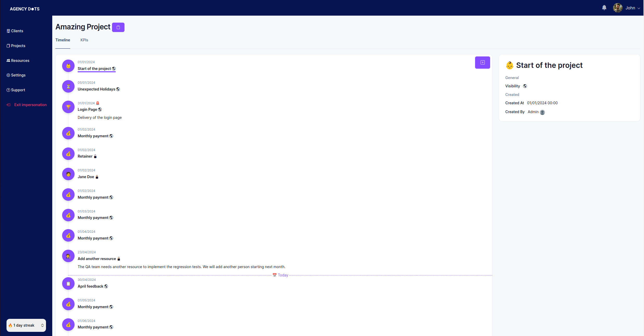The height and width of the screenshot is (336, 644).
Task: Click the Jane Doe avatar circle
Action: point(68,174)
